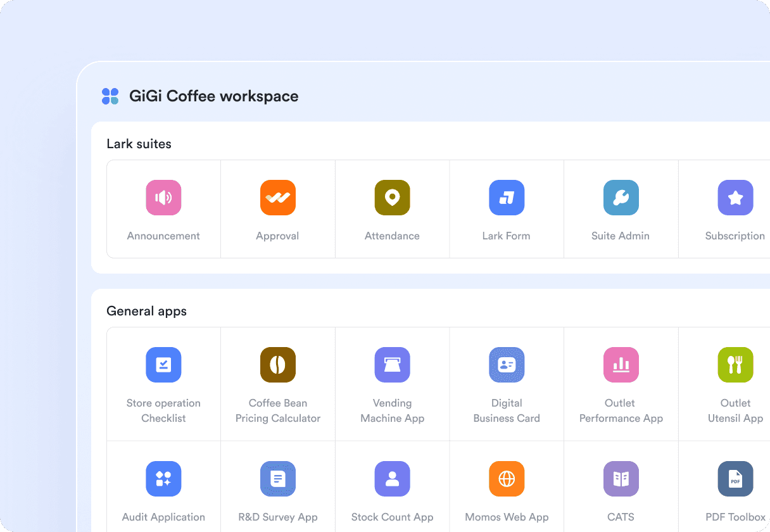770x532 pixels.
Task: Open the Approval app icon
Action: [278, 198]
